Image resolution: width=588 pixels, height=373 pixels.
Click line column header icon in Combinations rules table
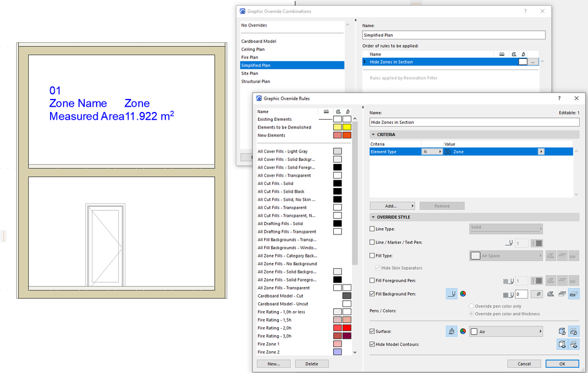[501, 54]
